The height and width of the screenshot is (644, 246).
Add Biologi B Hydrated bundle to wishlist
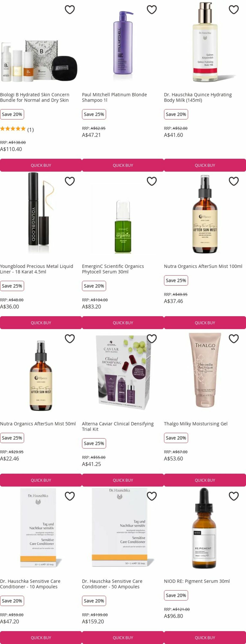(x=70, y=9)
